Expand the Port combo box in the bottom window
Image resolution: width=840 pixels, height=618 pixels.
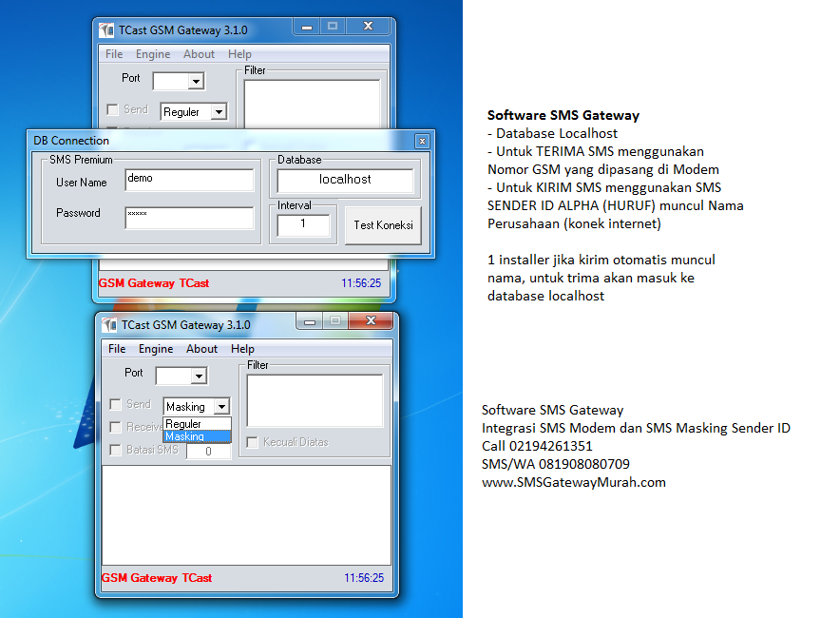click(199, 377)
